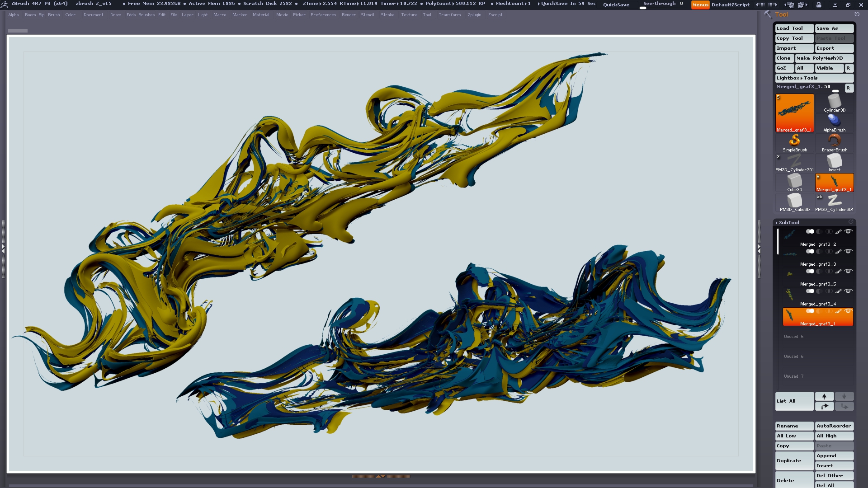Choose the SimpleBrush tool icon

pyautogui.click(x=794, y=141)
